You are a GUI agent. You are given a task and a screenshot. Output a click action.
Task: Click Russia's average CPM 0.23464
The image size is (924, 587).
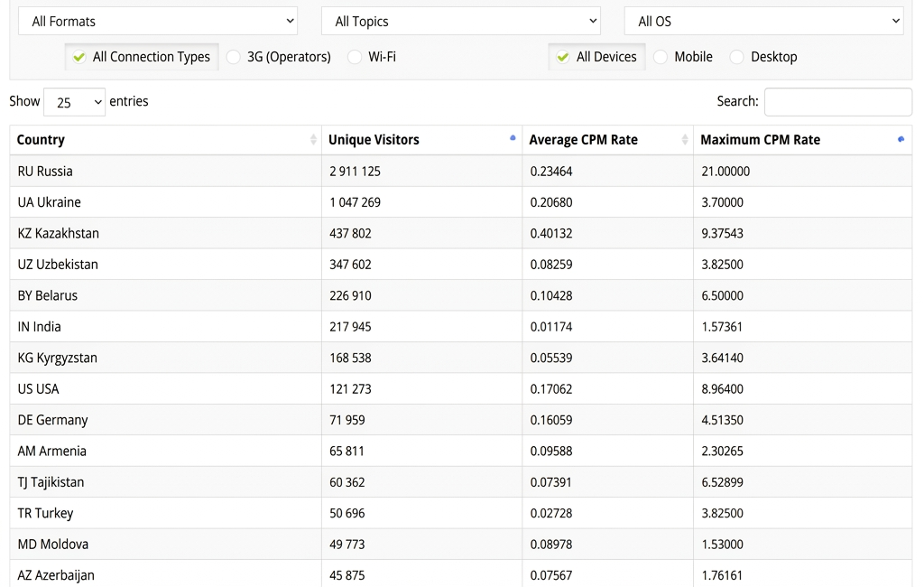tap(551, 171)
